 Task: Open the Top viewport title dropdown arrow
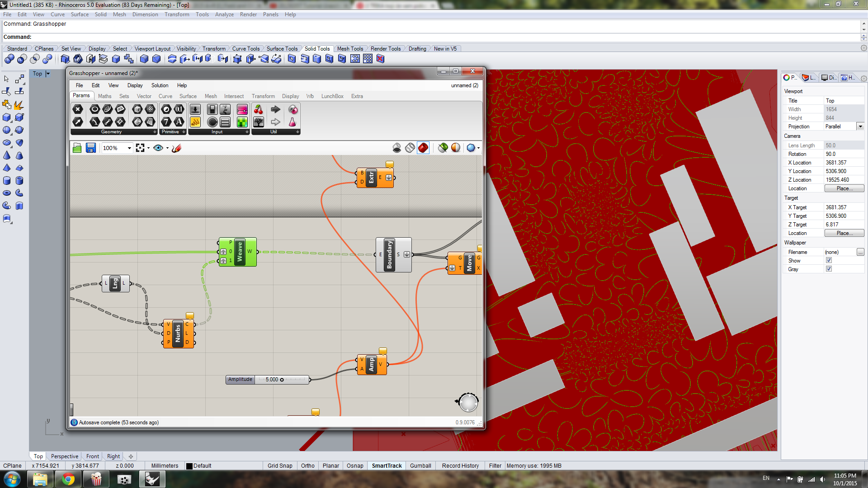pyautogui.click(x=48, y=74)
